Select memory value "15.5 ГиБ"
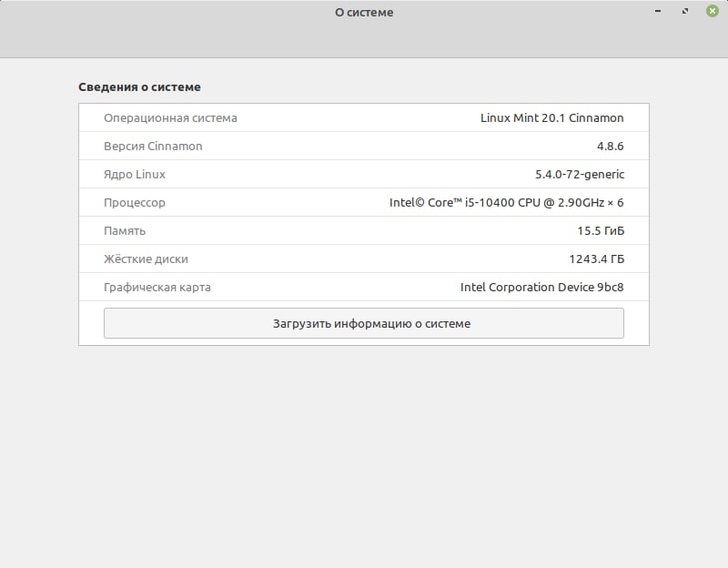 [601, 231]
